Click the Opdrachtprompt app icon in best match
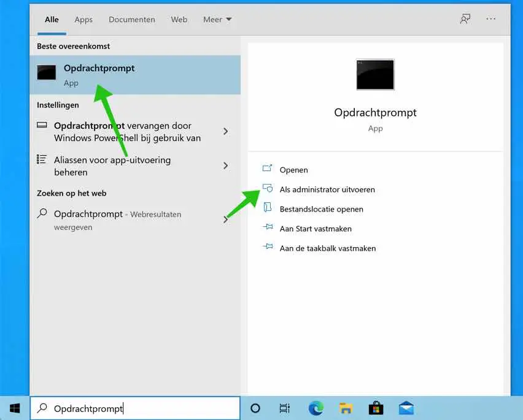Viewport: 523px width, 420px height. click(47, 72)
